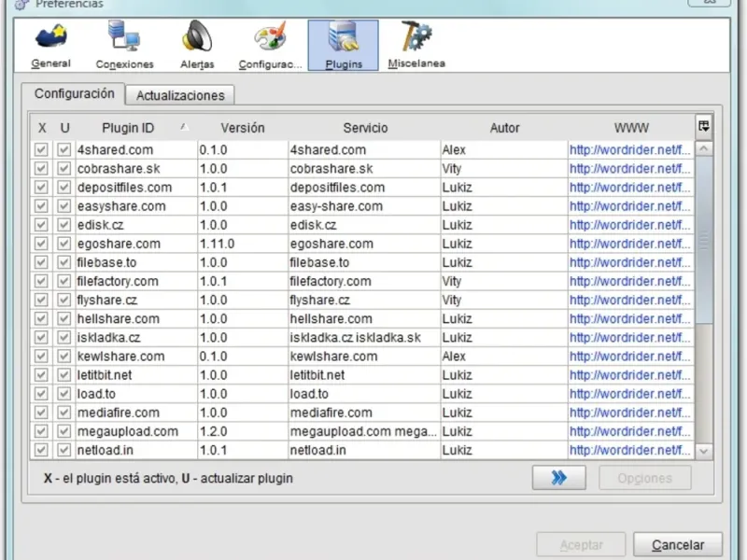Disable the X checkbox for megaupload.com
Image resolution: width=747 pixels, height=560 pixels.
point(42,431)
